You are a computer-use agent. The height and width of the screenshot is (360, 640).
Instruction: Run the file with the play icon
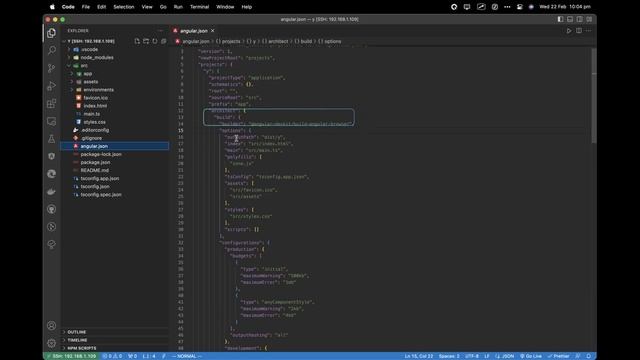pyautogui.click(x=569, y=31)
